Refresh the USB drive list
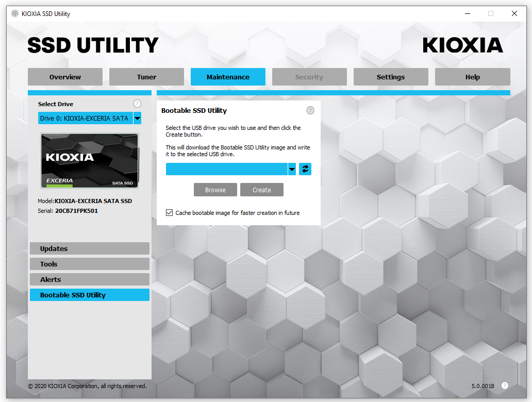 (305, 169)
